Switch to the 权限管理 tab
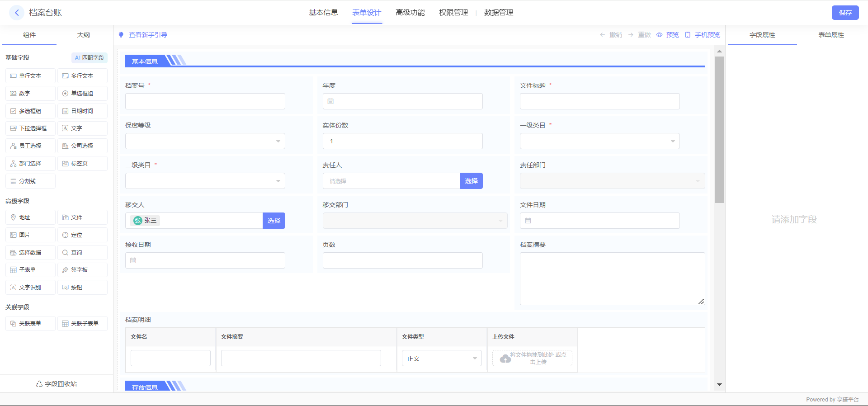 point(453,13)
